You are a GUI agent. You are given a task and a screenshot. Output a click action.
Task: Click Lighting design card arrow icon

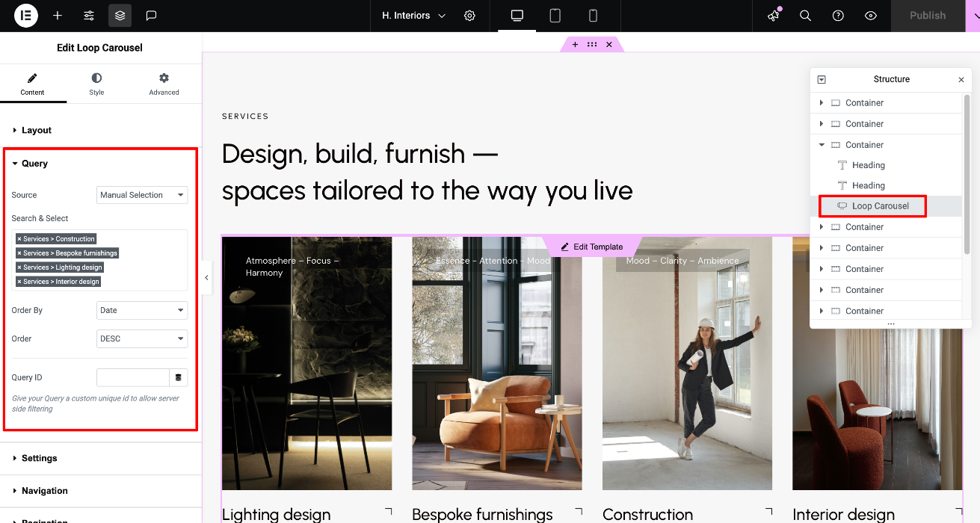(388, 511)
